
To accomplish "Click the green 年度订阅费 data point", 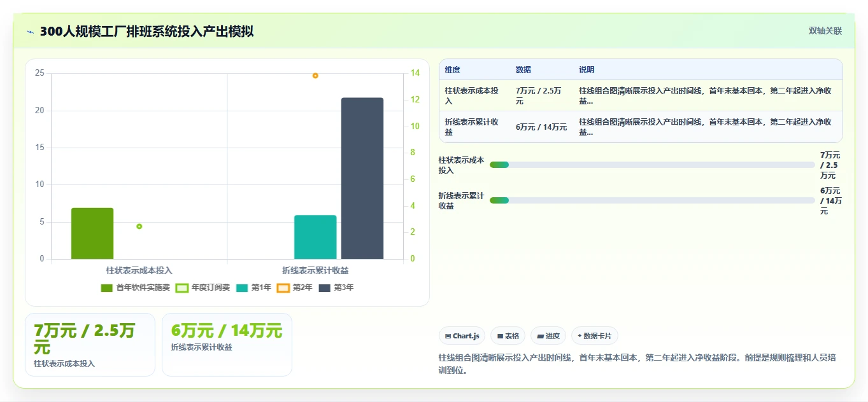I will [x=139, y=226].
